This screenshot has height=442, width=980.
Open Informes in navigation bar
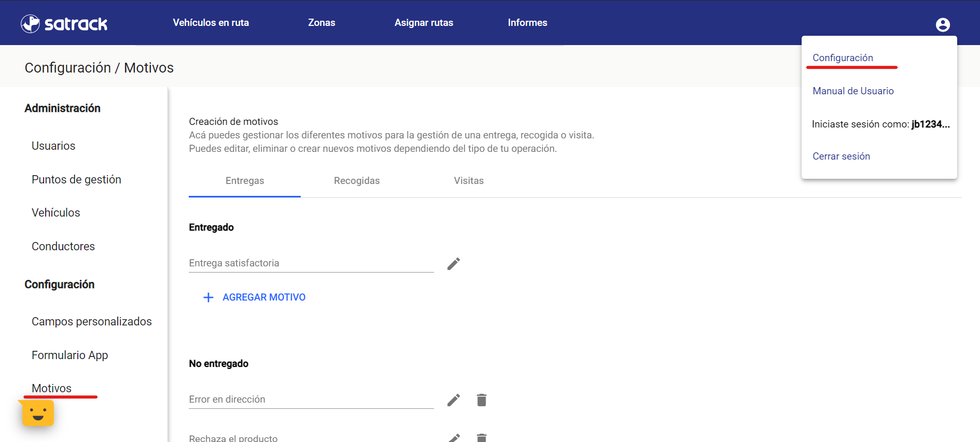click(x=527, y=23)
